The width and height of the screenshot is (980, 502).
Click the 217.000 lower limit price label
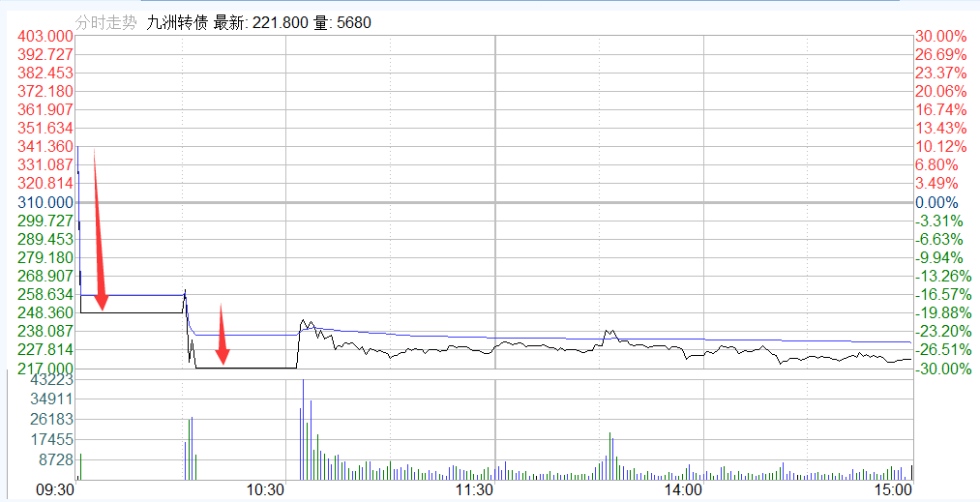pos(46,369)
